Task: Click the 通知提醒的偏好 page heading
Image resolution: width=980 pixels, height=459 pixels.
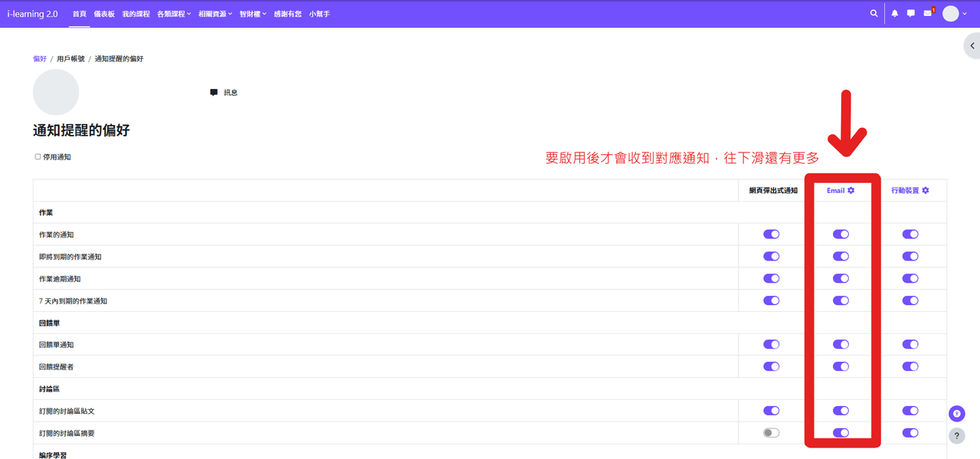Action: click(x=81, y=130)
